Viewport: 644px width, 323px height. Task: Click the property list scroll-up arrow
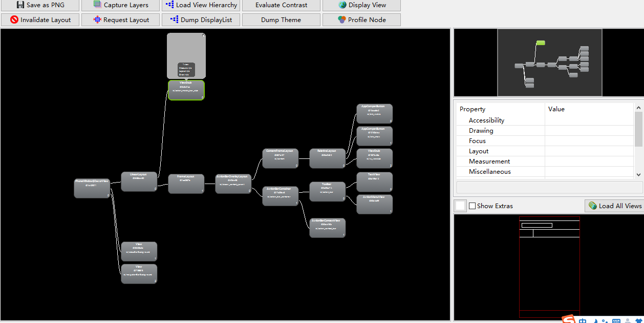(x=638, y=108)
